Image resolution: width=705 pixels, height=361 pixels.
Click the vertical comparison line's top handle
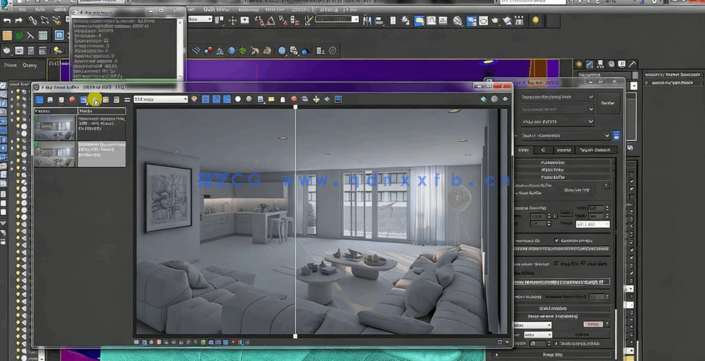coord(295,107)
